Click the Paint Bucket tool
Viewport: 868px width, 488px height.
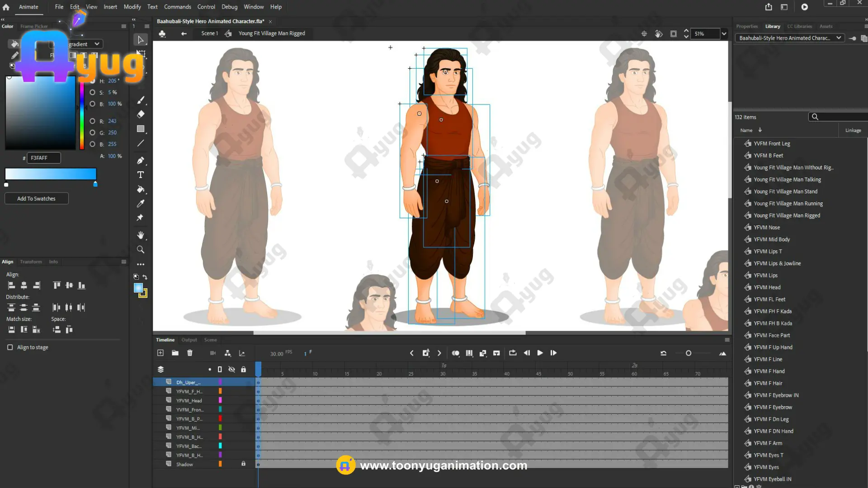tap(141, 189)
